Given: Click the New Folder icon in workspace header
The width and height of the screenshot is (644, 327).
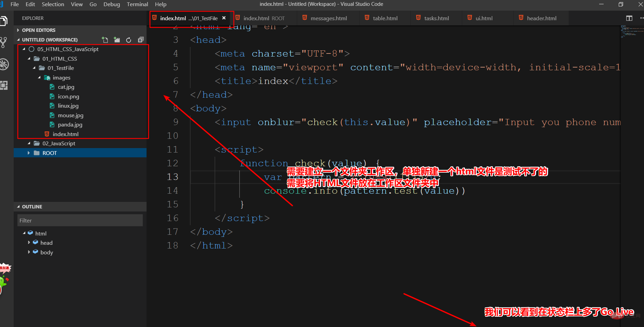Looking at the screenshot, I should (117, 40).
